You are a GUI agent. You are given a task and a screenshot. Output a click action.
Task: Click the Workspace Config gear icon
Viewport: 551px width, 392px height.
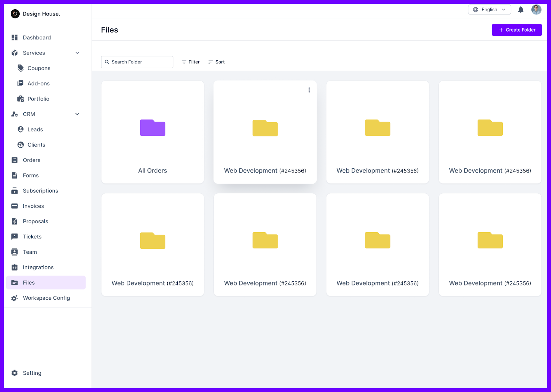[x=14, y=298]
